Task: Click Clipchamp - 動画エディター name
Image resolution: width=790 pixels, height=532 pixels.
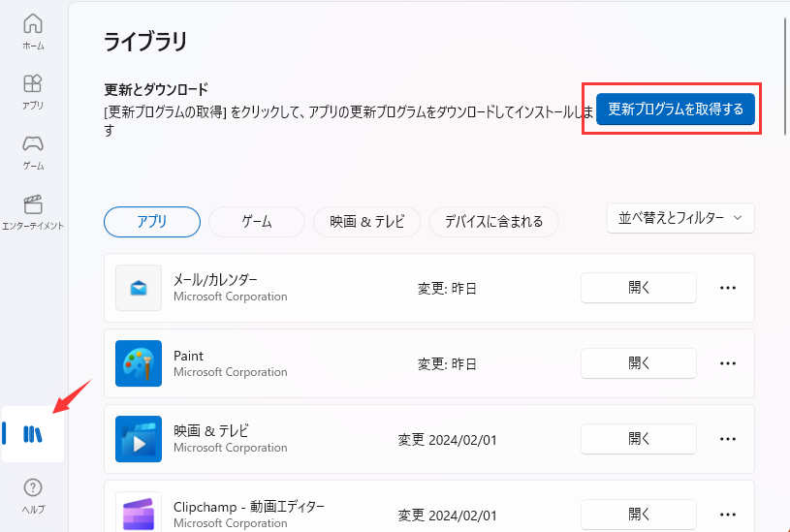Action: click(249, 507)
